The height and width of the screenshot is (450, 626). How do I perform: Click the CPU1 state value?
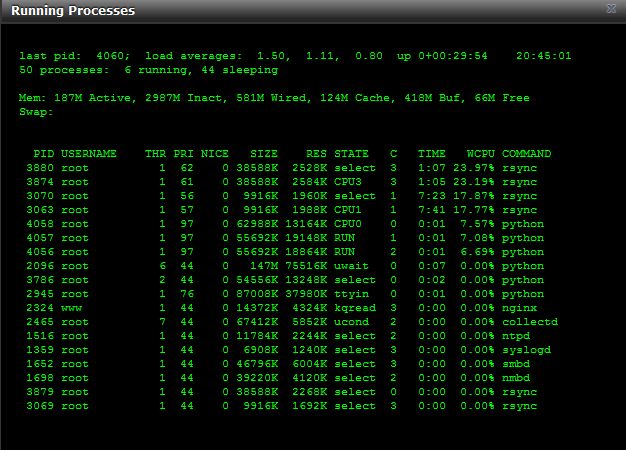tap(348, 210)
